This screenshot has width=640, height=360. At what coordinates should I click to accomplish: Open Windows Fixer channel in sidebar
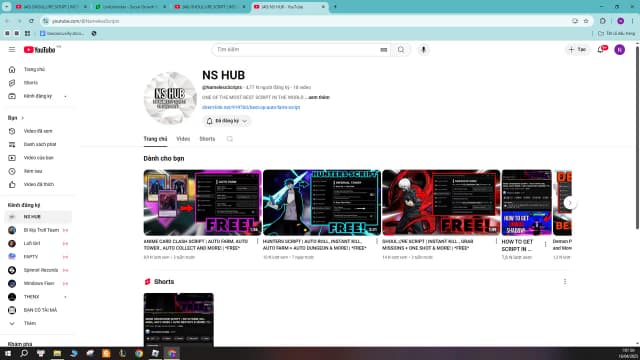(39, 283)
